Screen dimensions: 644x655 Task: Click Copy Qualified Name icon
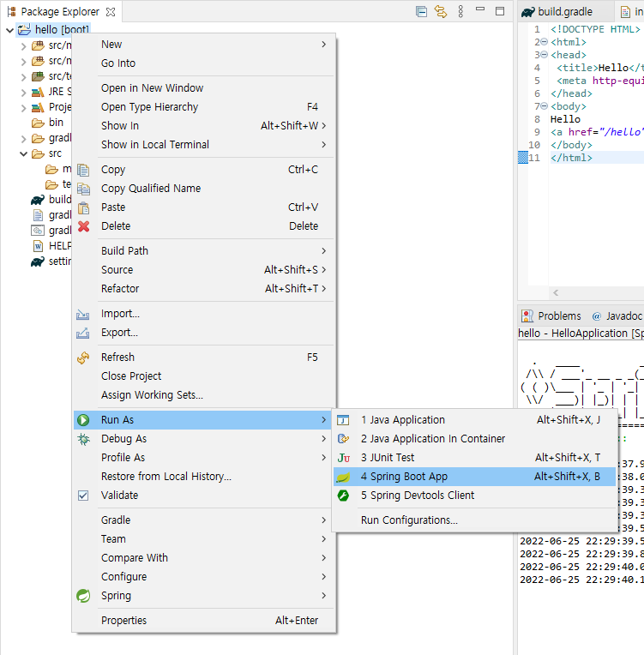pos(83,189)
